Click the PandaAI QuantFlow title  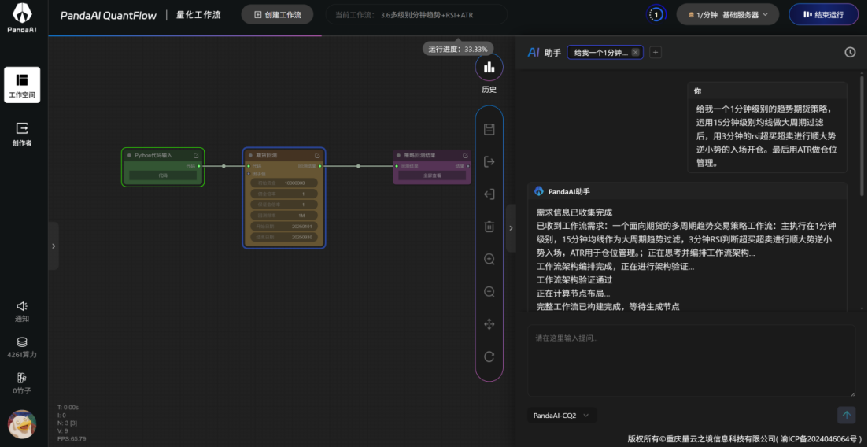pyautogui.click(x=109, y=15)
